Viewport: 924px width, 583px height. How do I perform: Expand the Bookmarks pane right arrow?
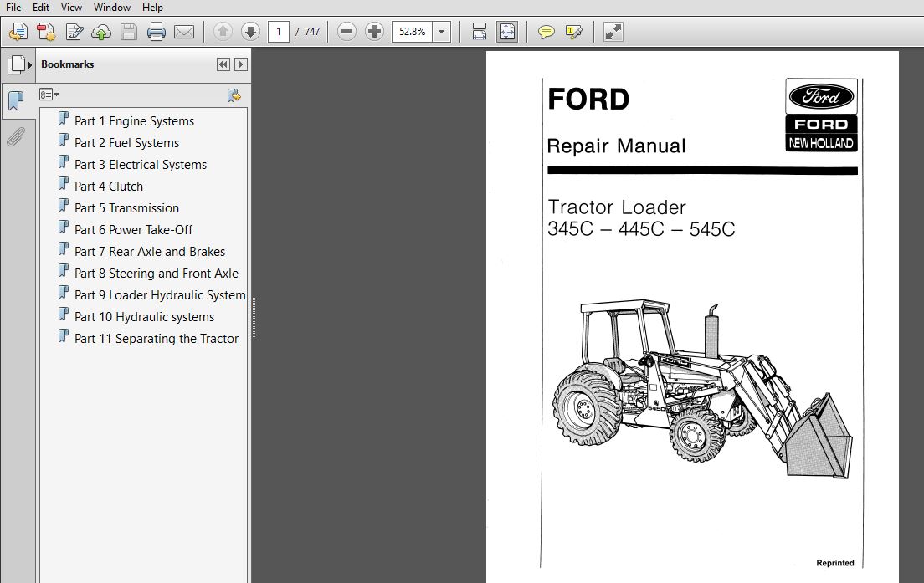pyautogui.click(x=240, y=64)
